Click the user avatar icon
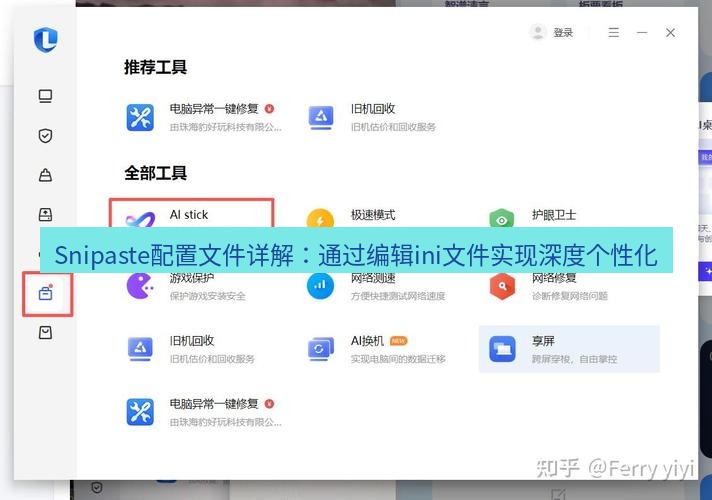This screenshot has width=712, height=500. (x=538, y=32)
